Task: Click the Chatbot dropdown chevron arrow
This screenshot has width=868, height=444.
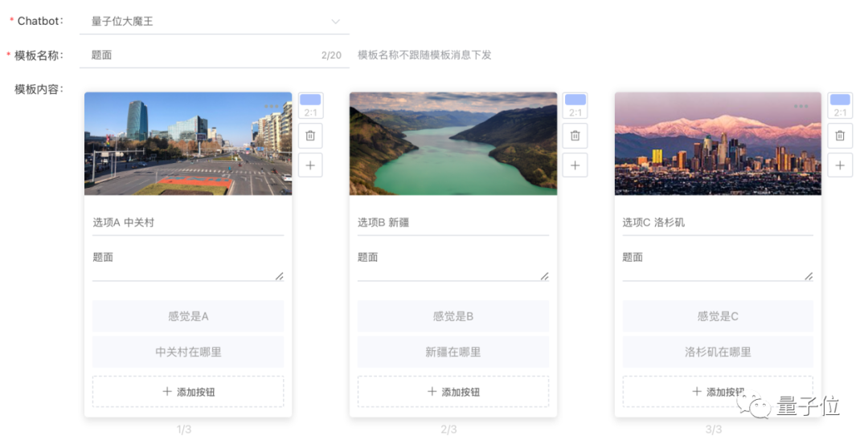Action: 335,22
